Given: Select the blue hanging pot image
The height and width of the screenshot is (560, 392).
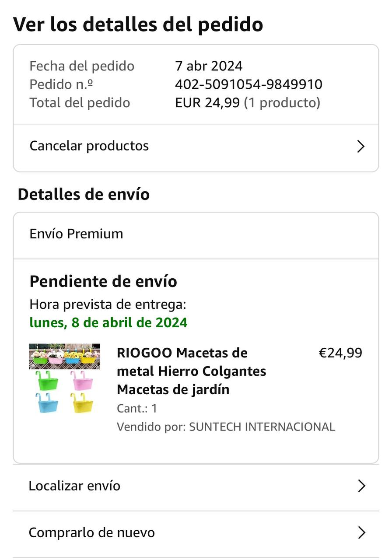Looking at the screenshot, I should (x=46, y=402).
